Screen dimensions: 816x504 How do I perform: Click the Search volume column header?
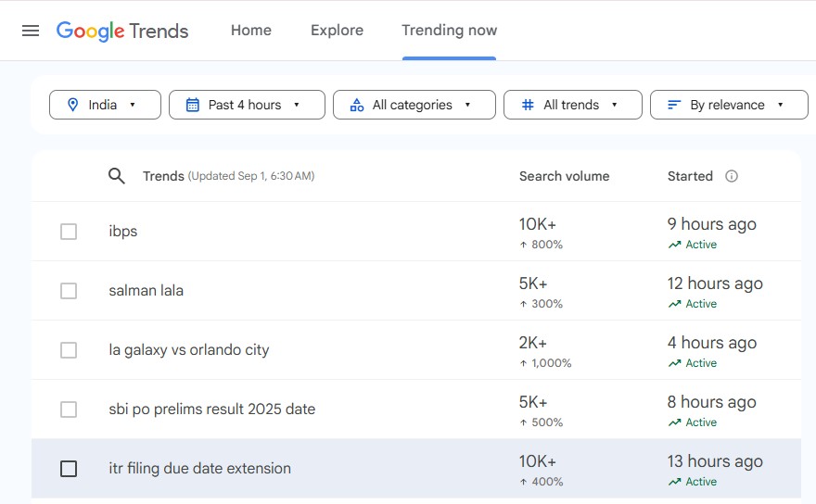tap(564, 176)
